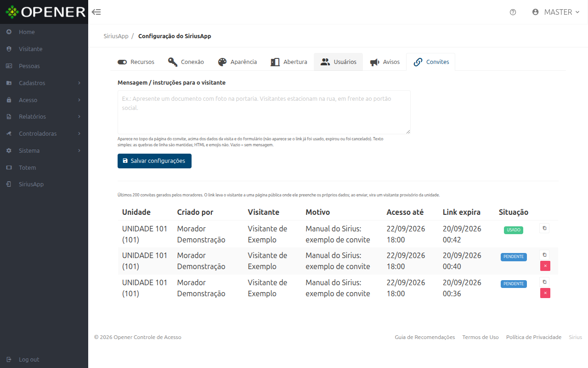Screen dimensions: 588x368
Task: Collapse the sidebar with the menu toggle icon
Action: (x=96, y=12)
